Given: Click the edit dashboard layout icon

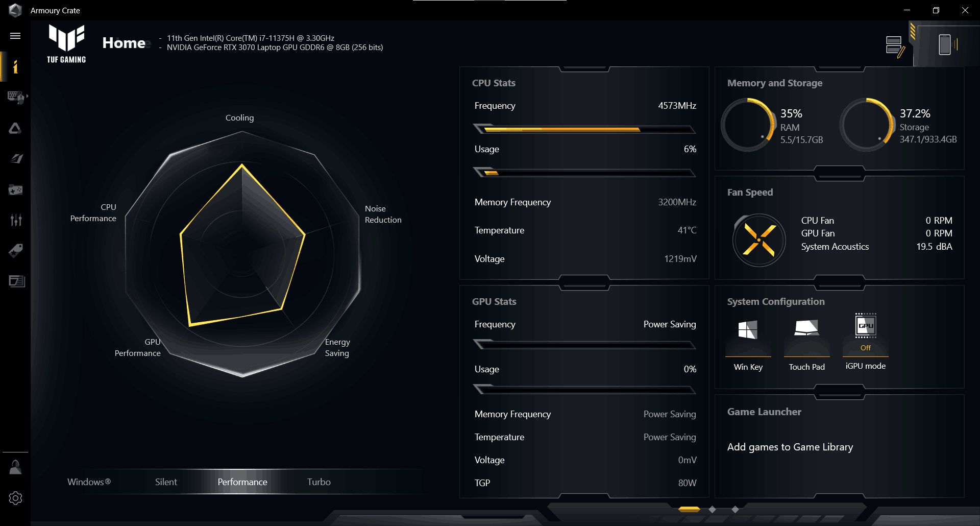Looking at the screenshot, I should pos(895,46).
